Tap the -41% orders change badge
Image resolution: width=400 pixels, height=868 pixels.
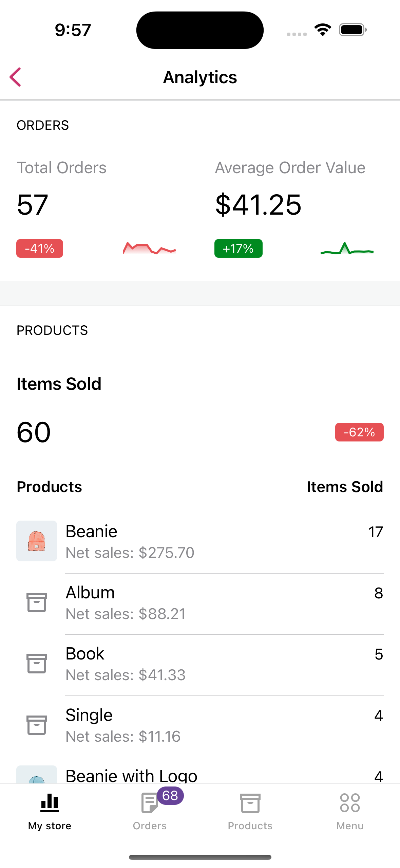tap(40, 249)
